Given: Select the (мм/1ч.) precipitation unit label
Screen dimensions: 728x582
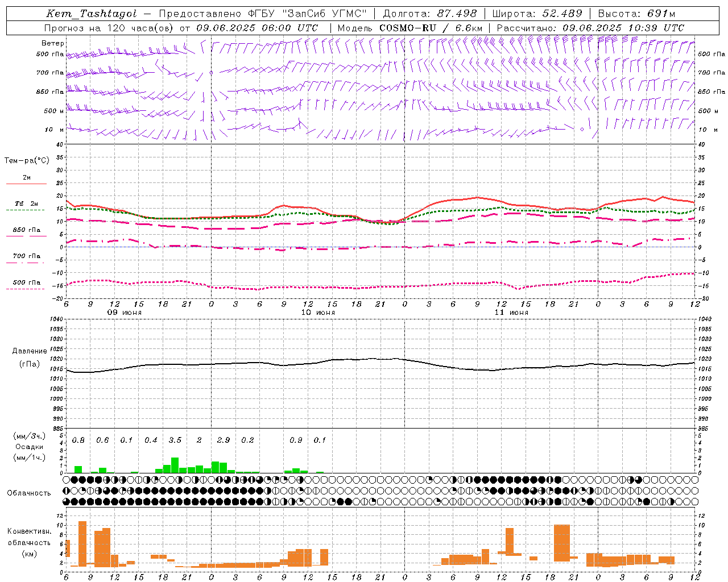Looking at the screenshot, I should tap(29, 458).
